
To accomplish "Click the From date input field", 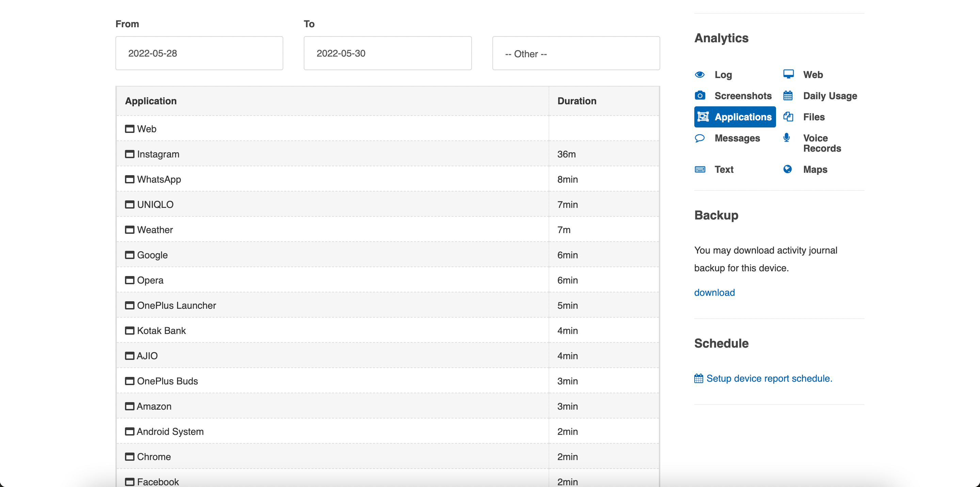I will tap(199, 53).
